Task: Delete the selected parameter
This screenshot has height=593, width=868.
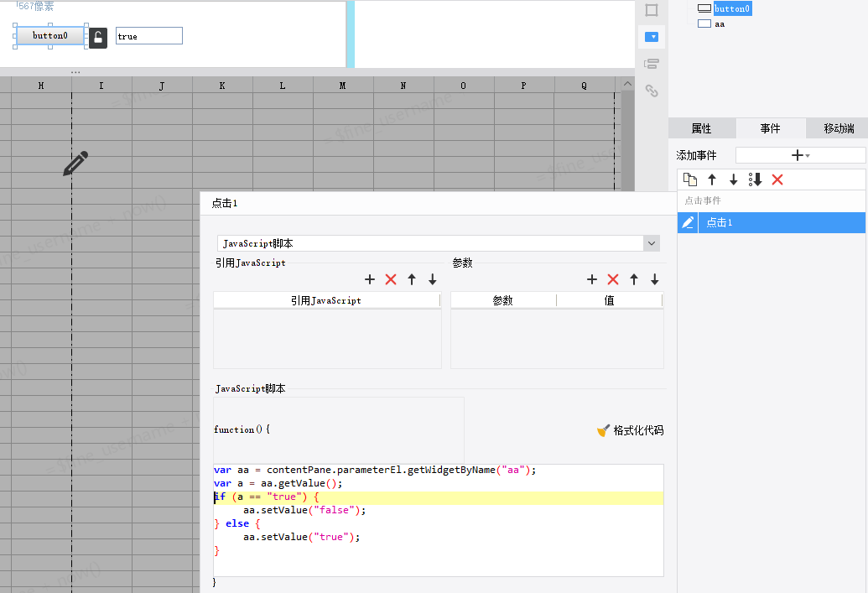Action: [x=613, y=279]
